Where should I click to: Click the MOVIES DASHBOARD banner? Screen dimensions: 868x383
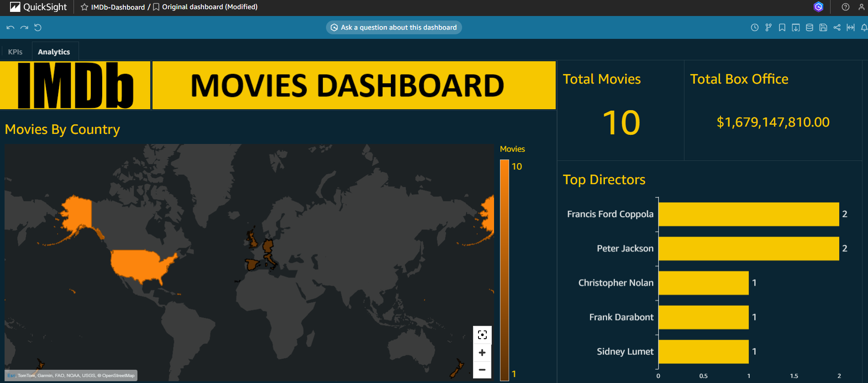354,85
